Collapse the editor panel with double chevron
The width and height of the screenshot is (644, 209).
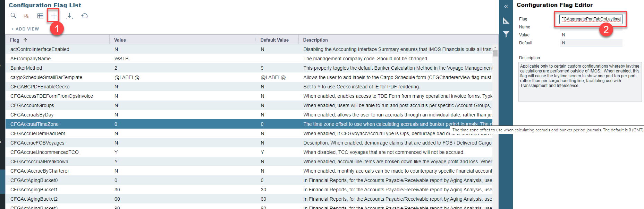pos(506,6)
